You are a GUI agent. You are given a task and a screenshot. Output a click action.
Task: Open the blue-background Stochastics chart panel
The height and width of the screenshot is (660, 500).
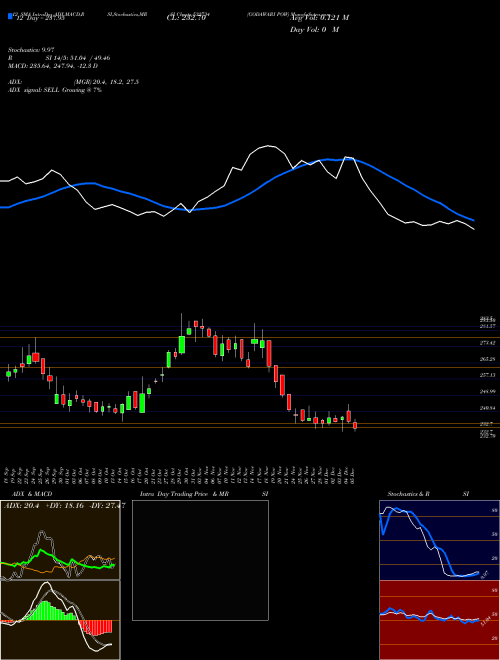[x=439, y=540]
